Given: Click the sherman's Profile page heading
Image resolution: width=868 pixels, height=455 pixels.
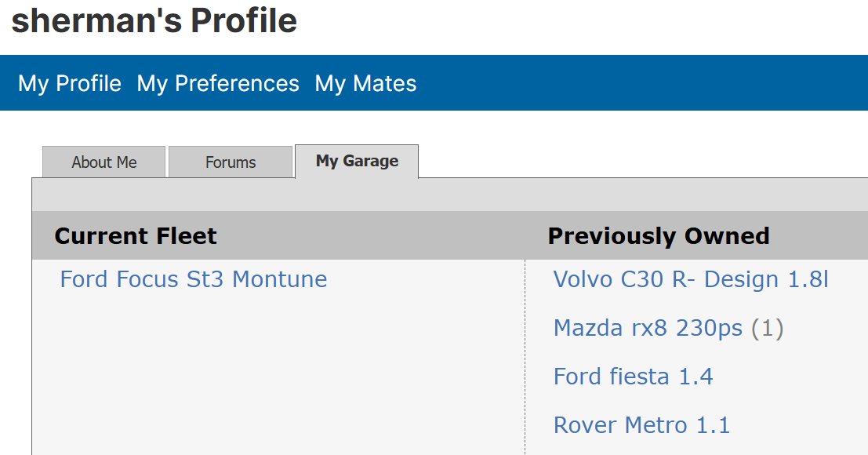Looking at the screenshot, I should pos(154,21).
